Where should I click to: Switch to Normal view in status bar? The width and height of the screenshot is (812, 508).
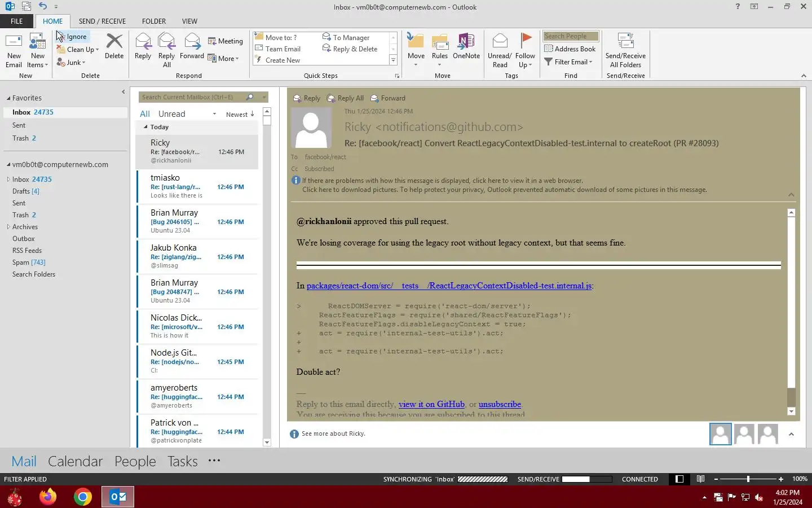679,479
